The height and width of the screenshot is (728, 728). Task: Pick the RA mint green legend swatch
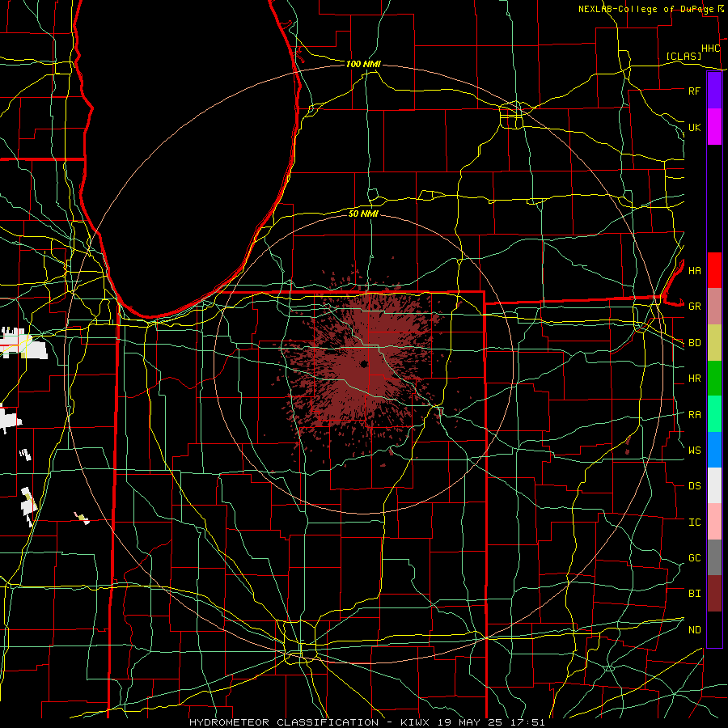coord(714,414)
